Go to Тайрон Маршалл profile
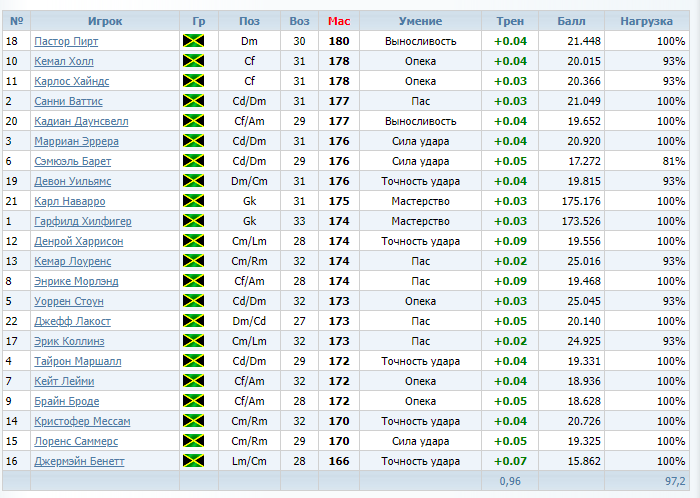The width and height of the screenshot is (700, 498). 78,361
